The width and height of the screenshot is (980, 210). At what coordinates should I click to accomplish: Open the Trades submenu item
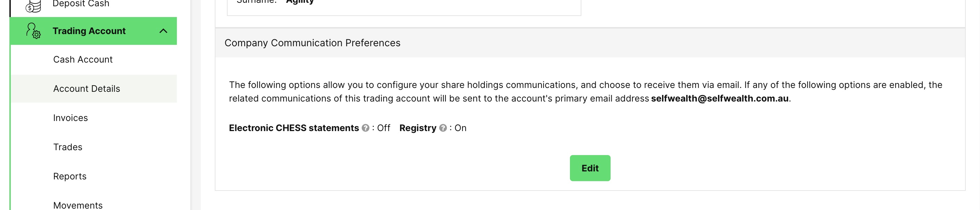pyautogui.click(x=68, y=147)
